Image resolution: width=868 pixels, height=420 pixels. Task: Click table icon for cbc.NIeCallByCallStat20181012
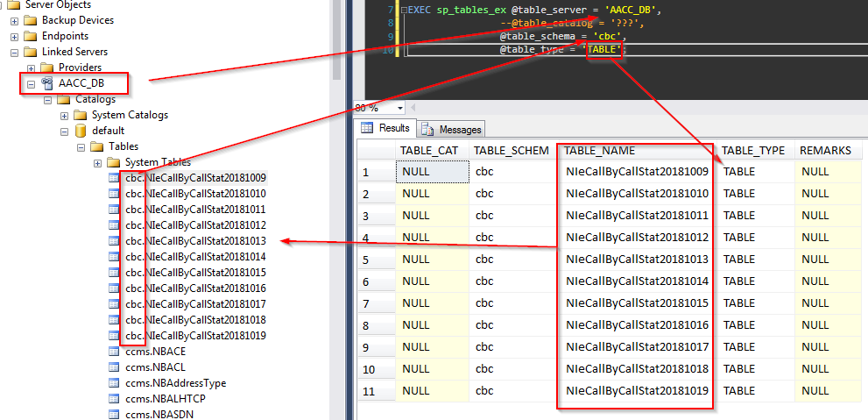click(114, 225)
